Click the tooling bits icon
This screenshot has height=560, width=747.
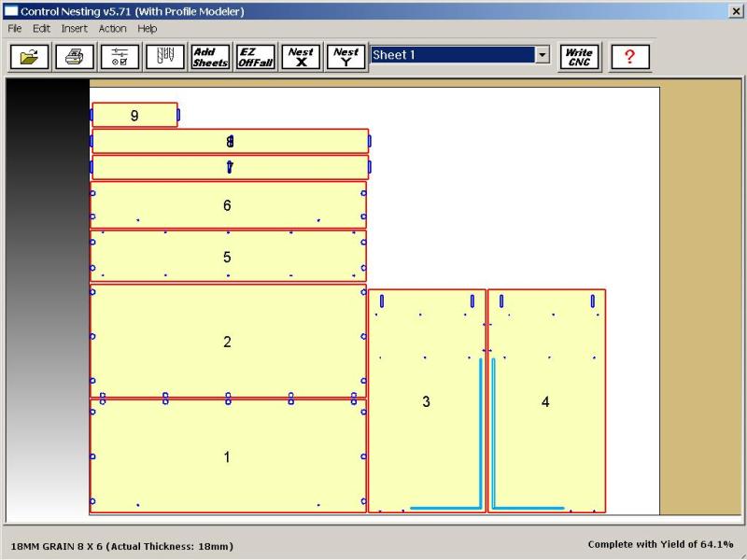[x=164, y=57]
